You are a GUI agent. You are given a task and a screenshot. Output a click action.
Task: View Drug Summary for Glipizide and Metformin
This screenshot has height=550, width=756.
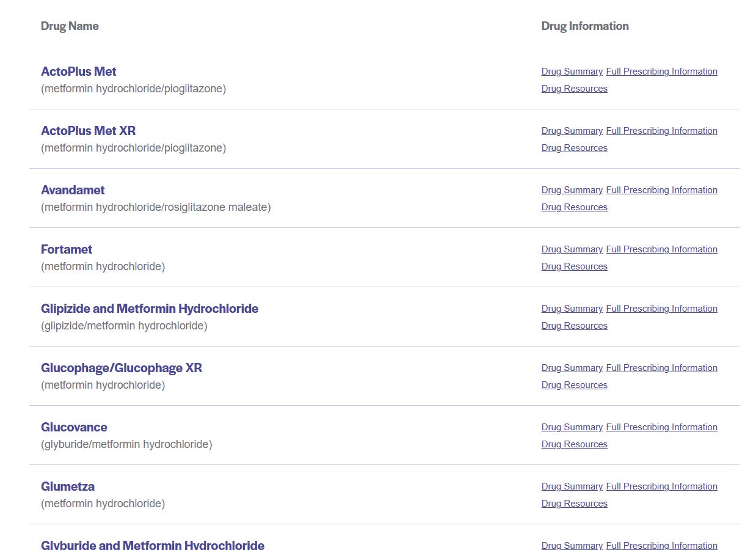click(572, 309)
